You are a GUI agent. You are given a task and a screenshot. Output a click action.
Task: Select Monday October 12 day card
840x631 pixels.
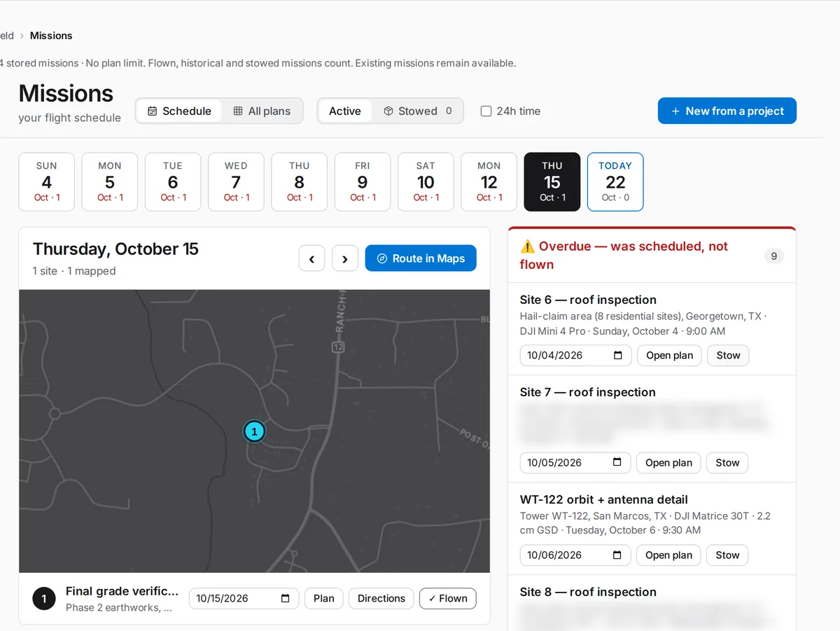click(489, 181)
